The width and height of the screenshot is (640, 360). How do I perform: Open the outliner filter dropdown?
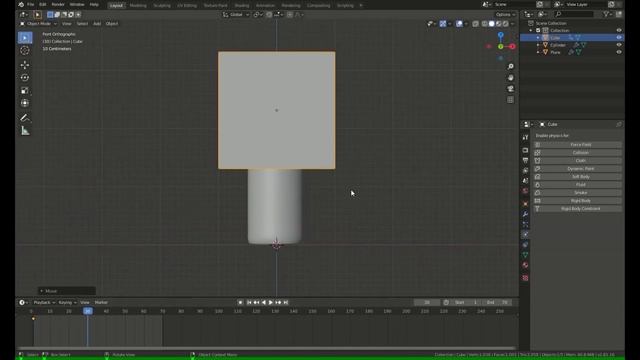coord(608,14)
